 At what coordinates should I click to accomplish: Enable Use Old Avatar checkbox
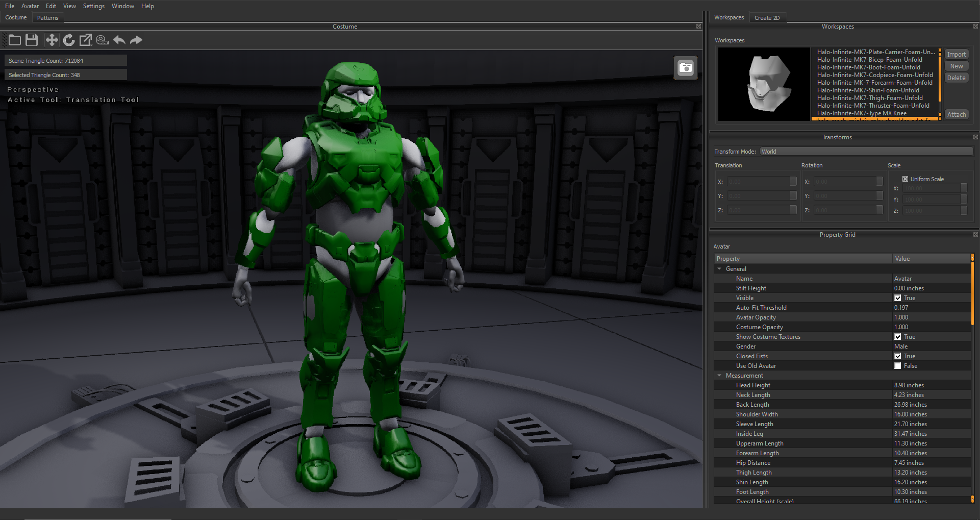coord(898,366)
